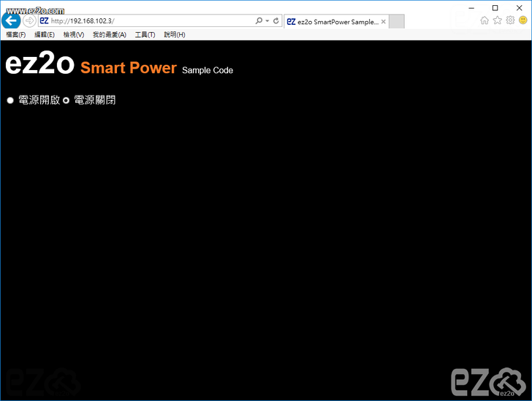Open Favorites with the star icon

click(498, 20)
